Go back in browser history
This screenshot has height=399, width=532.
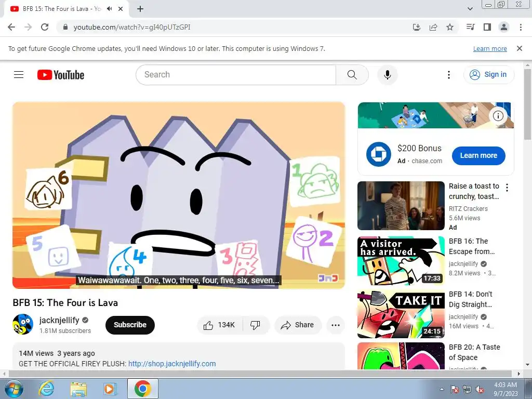coord(11,27)
